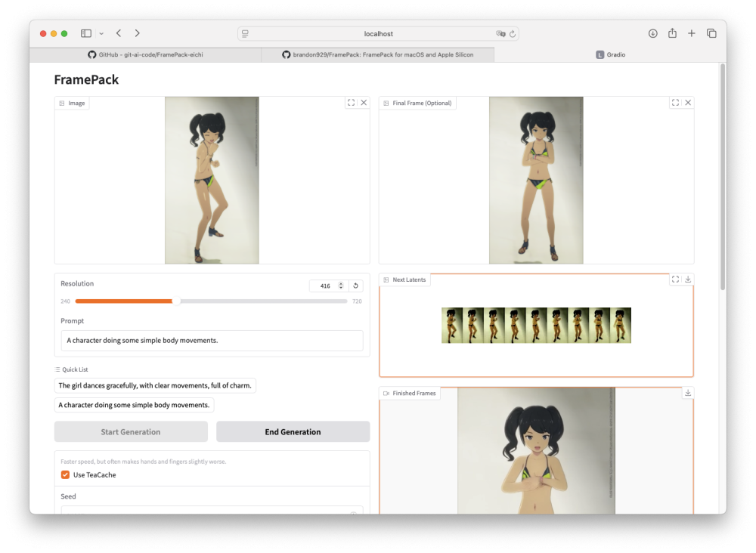The height and width of the screenshot is (553, 756).
Task: Go back with the browser back arrow
Action: pos(119,33)
